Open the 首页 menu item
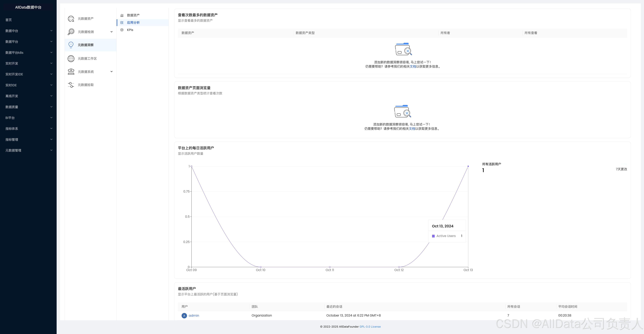Screen dimensions: 644x334 pos(9,20)
